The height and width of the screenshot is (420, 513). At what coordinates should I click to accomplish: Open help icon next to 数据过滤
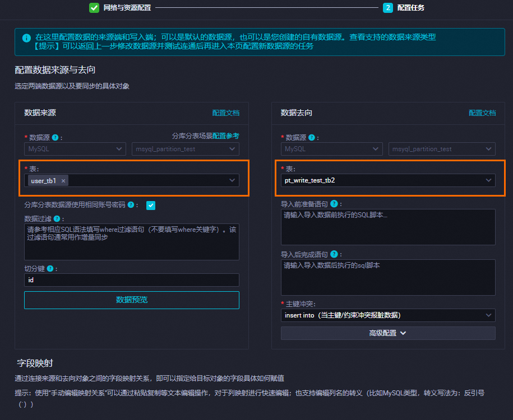point(57,218)
